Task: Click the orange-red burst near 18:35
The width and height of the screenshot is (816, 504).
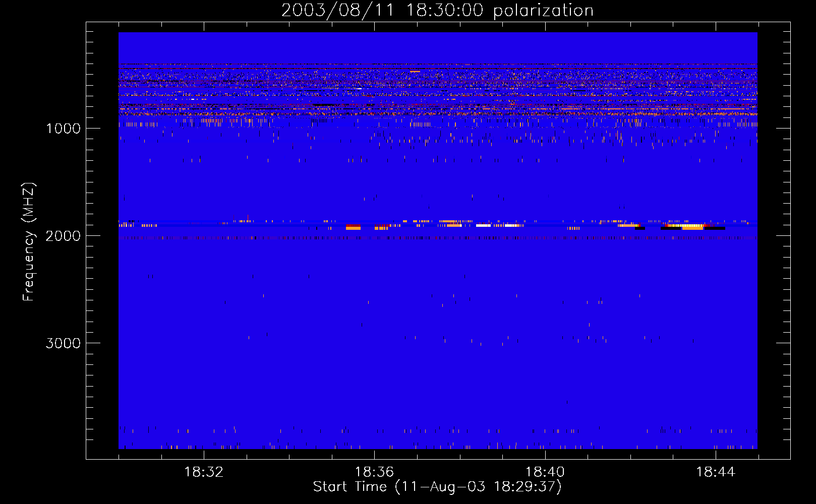Action: 353,227
